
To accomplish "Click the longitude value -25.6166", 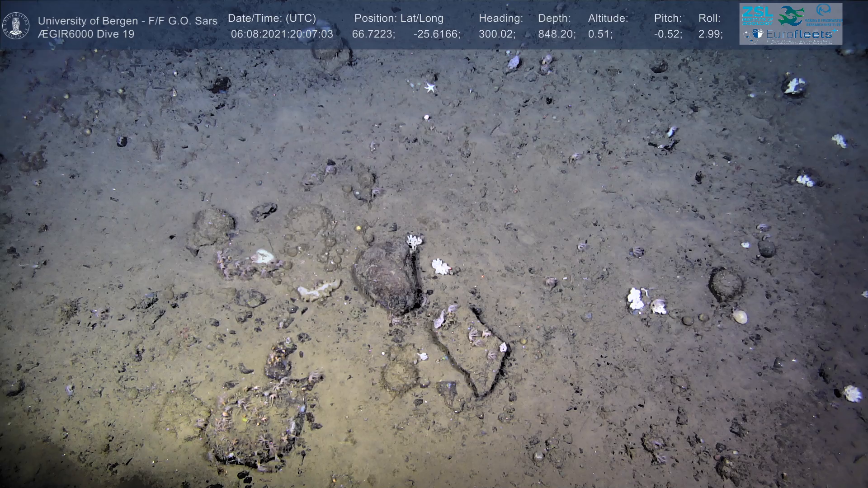I will pos(437,34).
